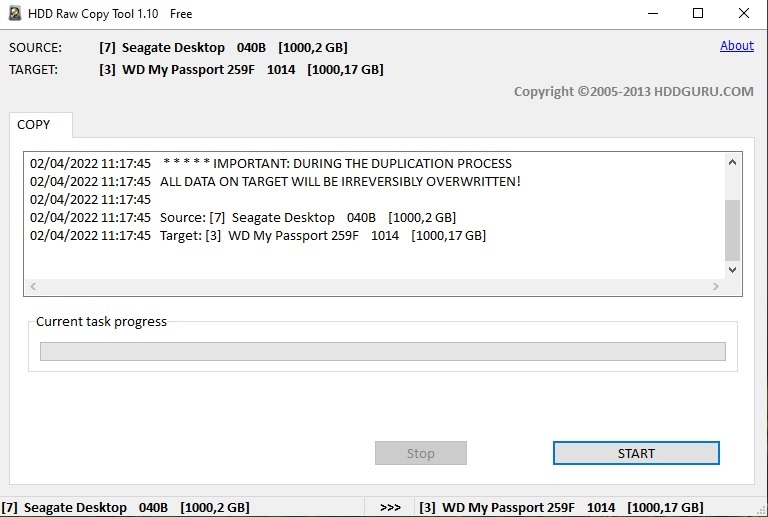Viewport: 768px width, 517px height.
Task: Click the log line with IMPORTANT warning
Action: pyautogui.click(x=271, y=164)
